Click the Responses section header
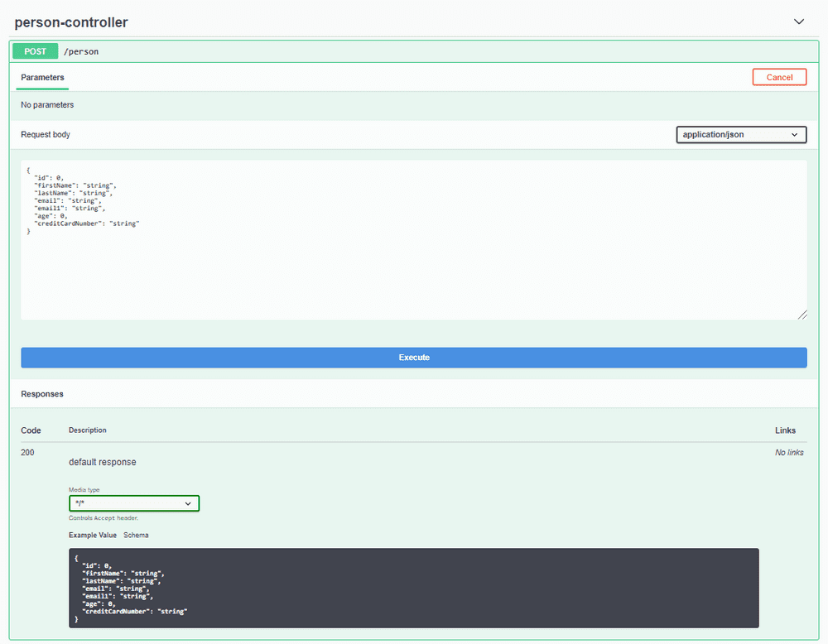This screenshot has height=644, width=828. pos(41,393)
